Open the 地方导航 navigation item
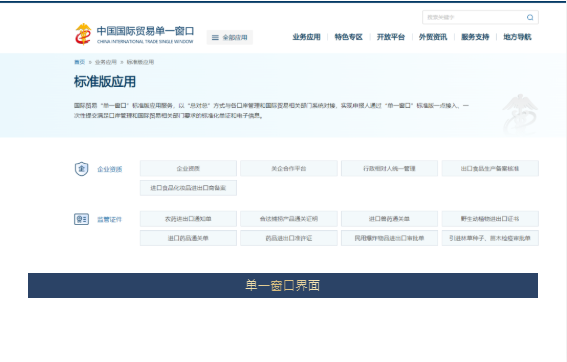Screen dimensions: 567x362 [517, 37]
